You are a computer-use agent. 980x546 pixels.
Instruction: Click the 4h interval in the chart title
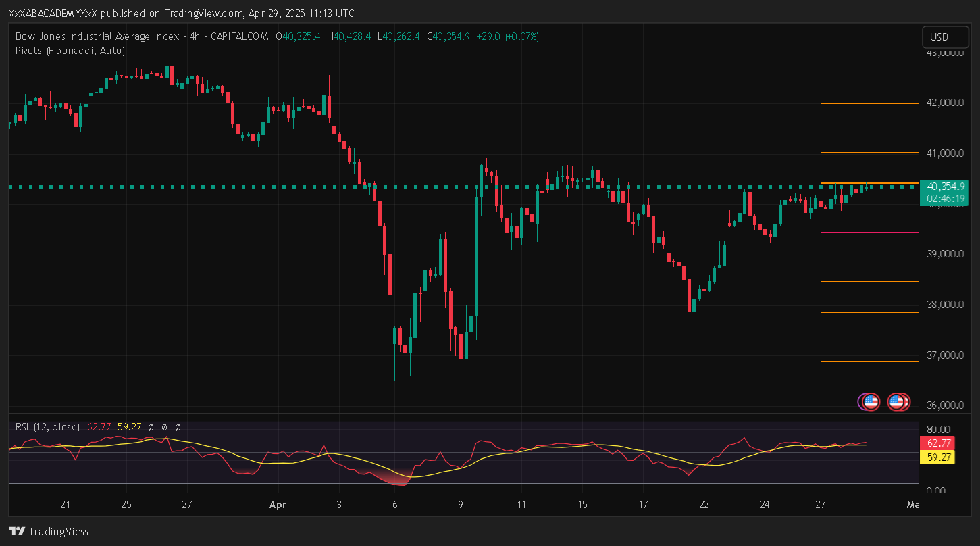(195, 36)
